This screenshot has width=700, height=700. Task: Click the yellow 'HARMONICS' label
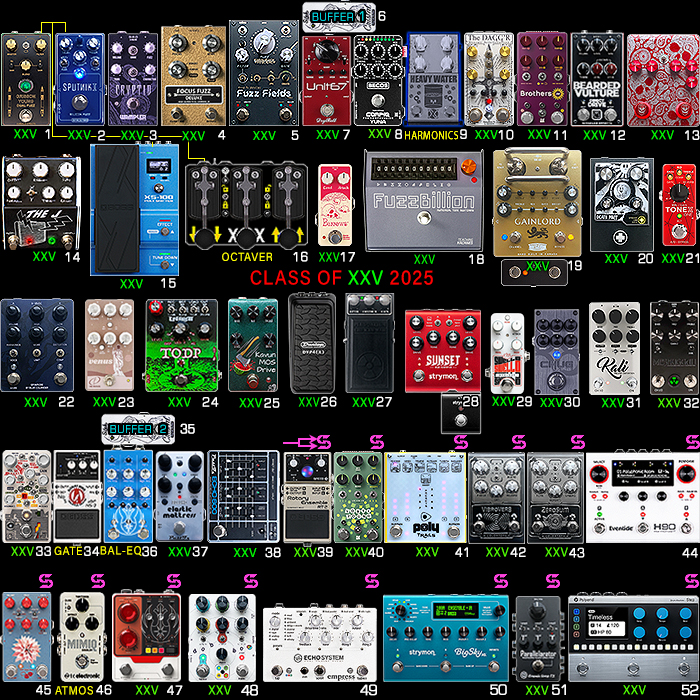(x=431, y=135)
